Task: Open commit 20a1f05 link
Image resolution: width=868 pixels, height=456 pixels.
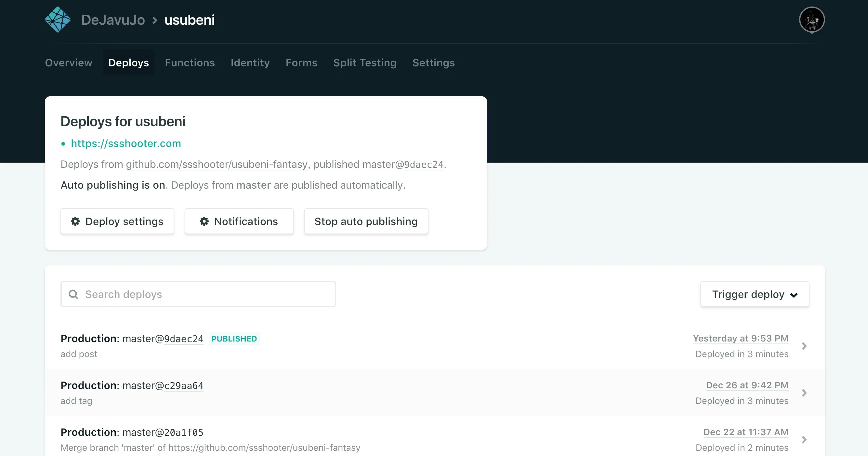Action: [x=184, y=432]
